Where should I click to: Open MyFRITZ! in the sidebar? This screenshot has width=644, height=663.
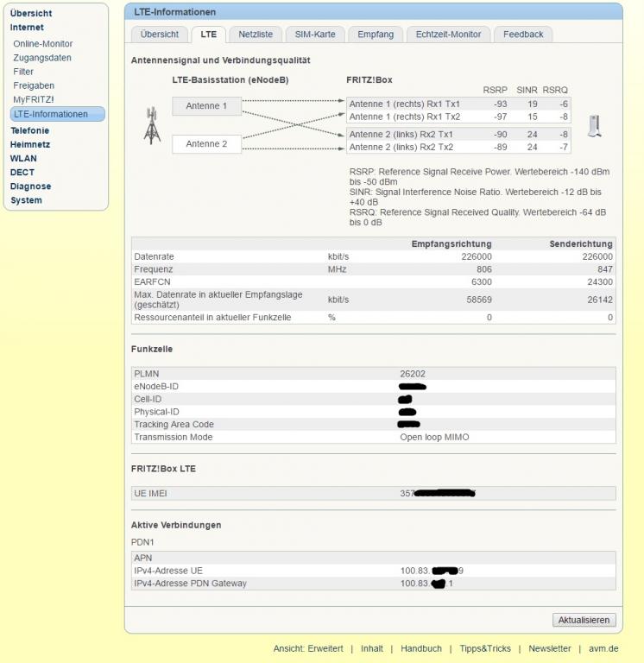pos(34,99)
